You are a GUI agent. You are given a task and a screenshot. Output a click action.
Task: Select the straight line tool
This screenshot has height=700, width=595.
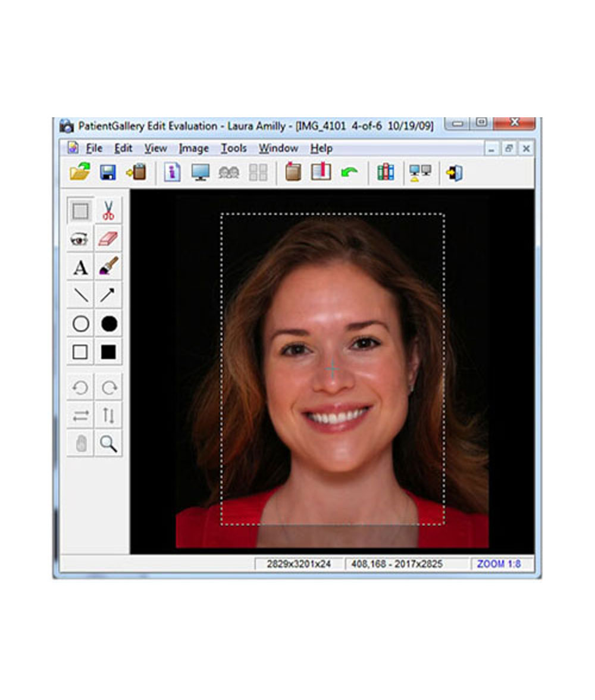(80, 296)
